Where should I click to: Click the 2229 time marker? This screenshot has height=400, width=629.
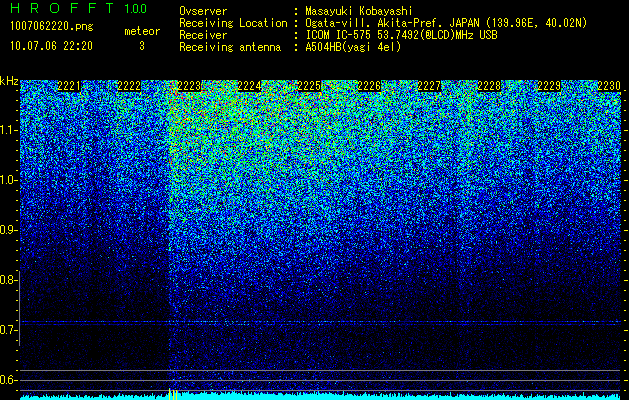(549, 86)
